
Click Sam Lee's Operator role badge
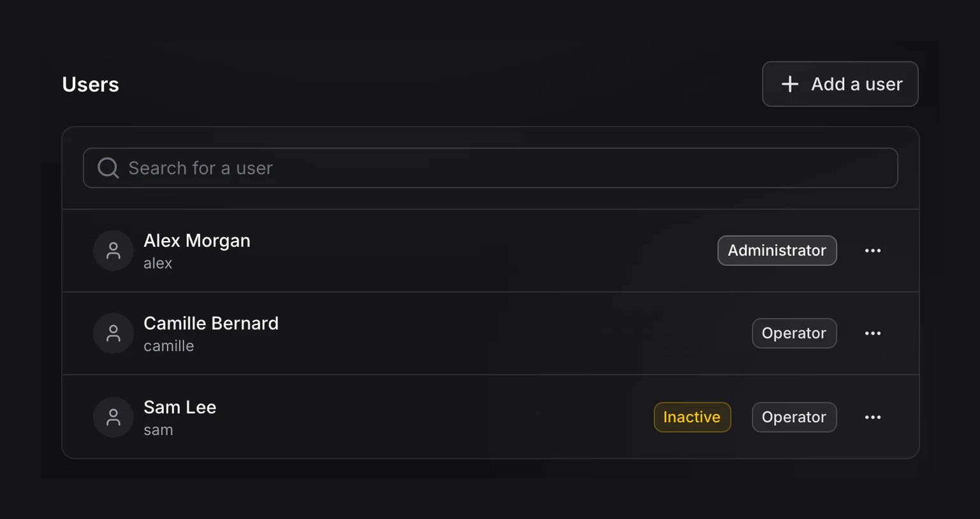click(794, 417)
